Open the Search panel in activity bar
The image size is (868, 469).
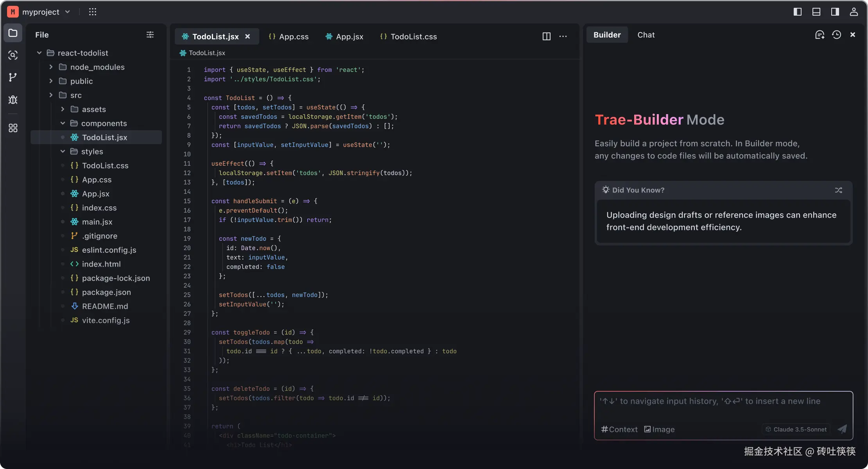click(13, 55)
